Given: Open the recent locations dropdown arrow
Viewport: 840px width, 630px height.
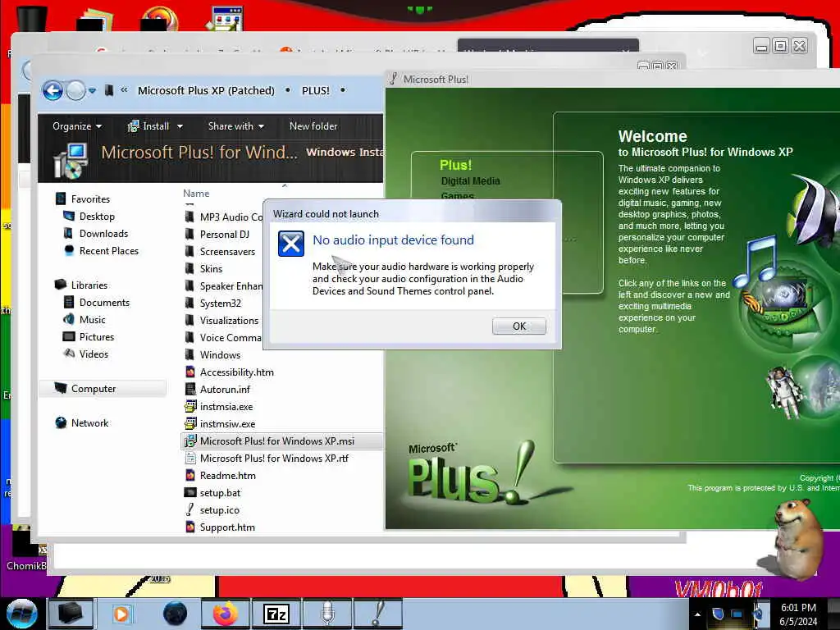Looking at the screenshot, I should coord(92,91).
